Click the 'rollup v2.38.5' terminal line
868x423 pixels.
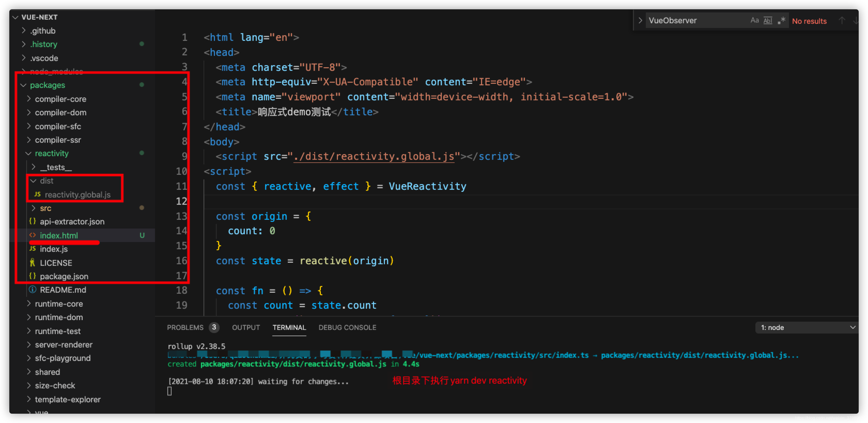point(196,346)
